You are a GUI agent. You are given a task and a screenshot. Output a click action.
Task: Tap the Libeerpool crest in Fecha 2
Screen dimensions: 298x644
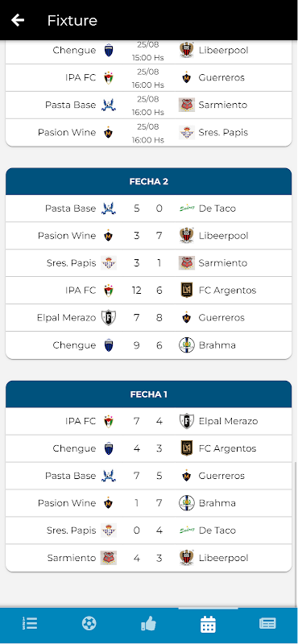click(x=187, y=235)
